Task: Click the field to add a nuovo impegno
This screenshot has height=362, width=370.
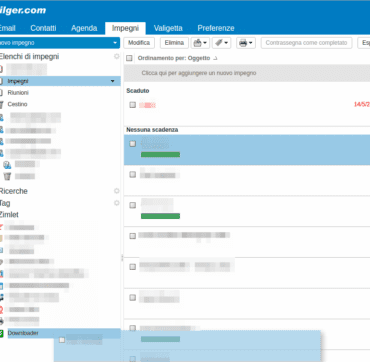Action: point(247,73)
